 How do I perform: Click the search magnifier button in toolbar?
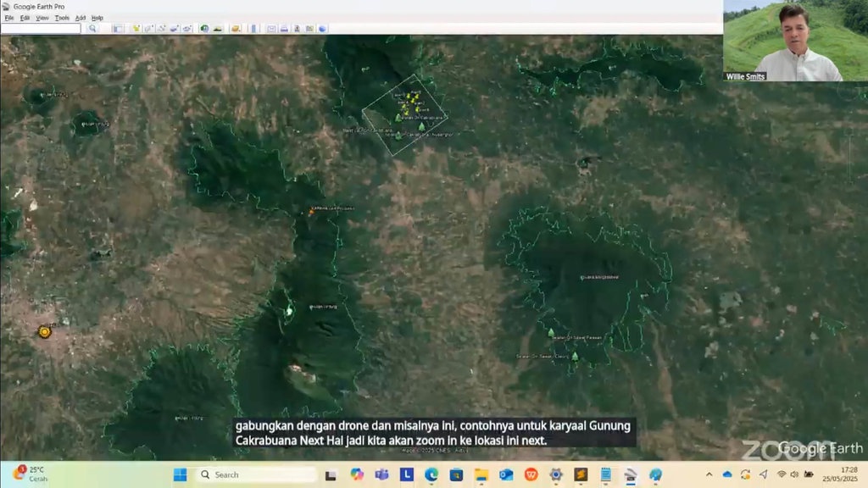point(93,28)
